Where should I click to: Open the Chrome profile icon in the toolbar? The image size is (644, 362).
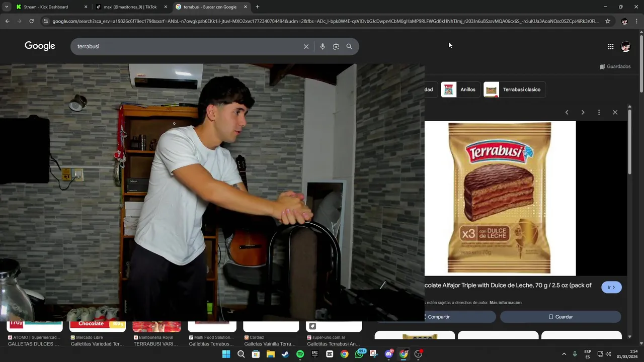624,21
